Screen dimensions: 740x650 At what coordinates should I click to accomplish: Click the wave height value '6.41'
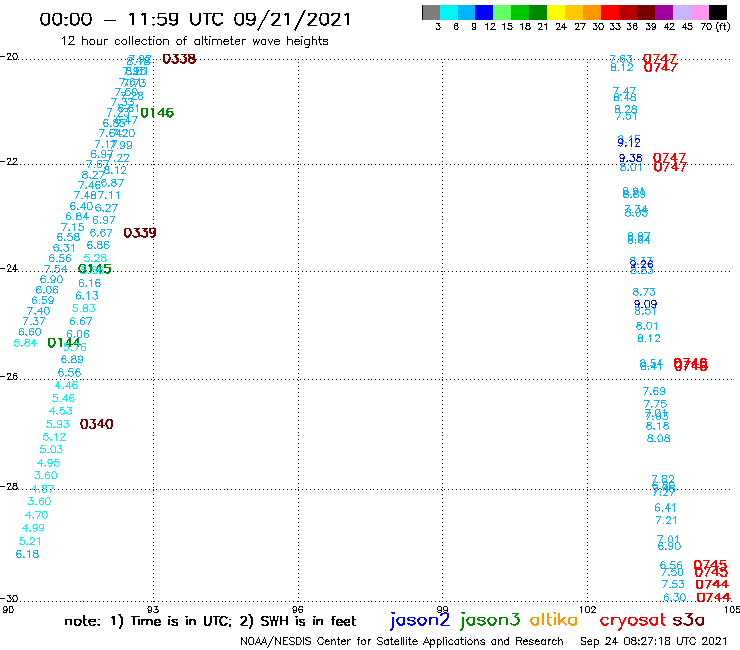pyautogui.click(x=665, y=508)
